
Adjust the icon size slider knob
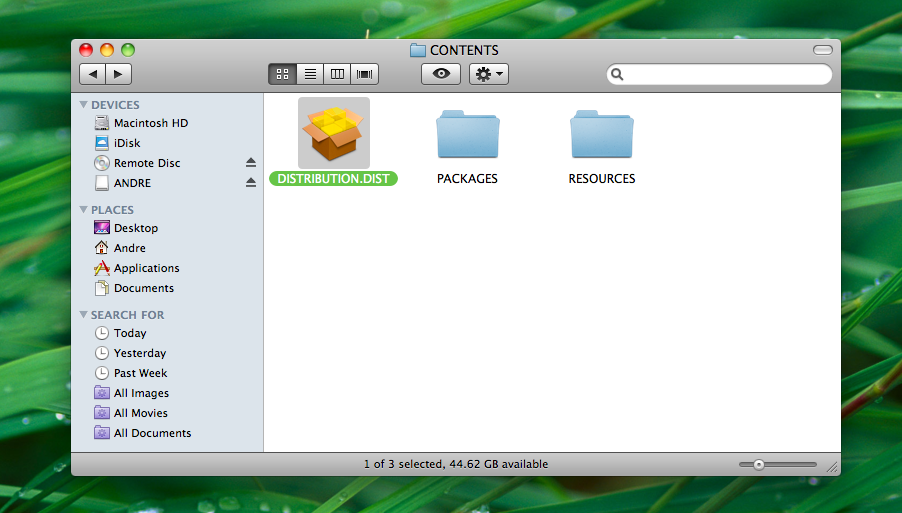[x=759, y=465]
